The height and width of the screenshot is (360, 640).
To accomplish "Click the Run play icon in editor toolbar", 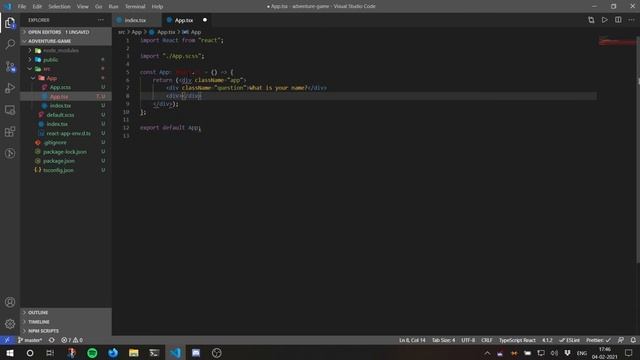I will [x=604, y=20].
